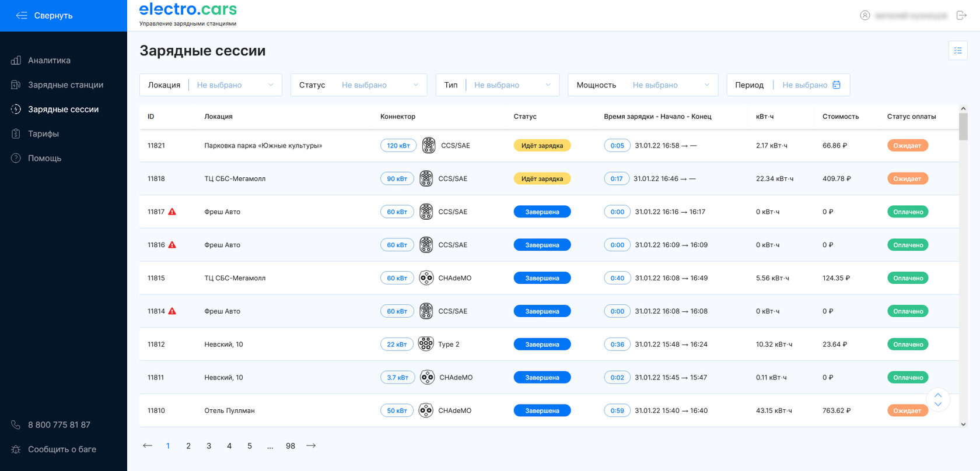Click CHAdeMO connector icon for session 11815

tap(426, 278)
